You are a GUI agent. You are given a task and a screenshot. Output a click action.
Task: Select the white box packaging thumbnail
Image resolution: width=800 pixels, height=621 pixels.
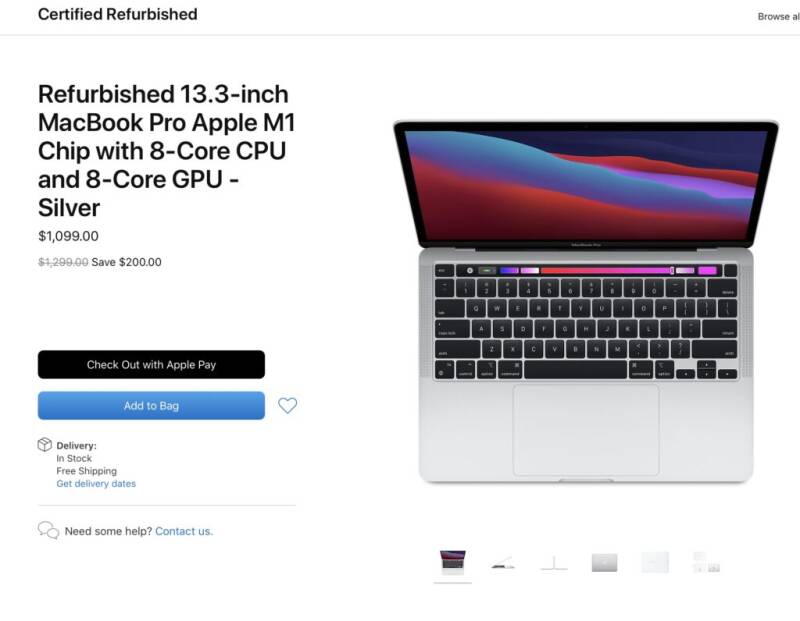point(655,562)
